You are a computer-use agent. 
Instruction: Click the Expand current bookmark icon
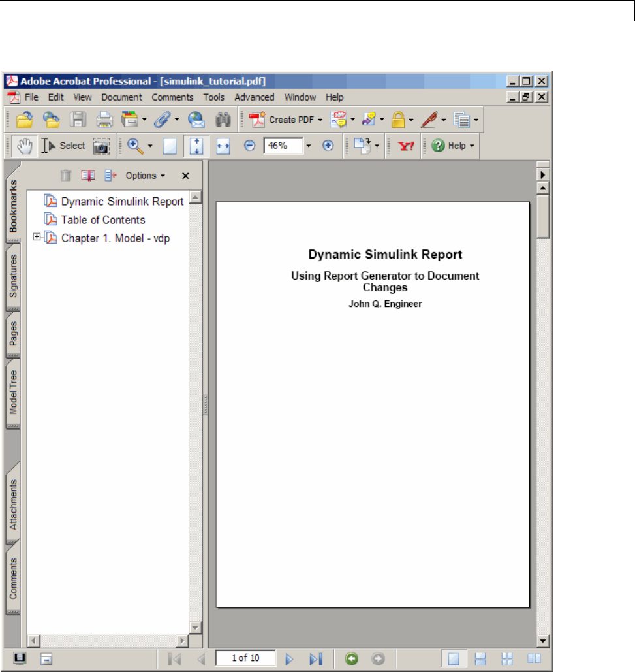coord(110,175)
